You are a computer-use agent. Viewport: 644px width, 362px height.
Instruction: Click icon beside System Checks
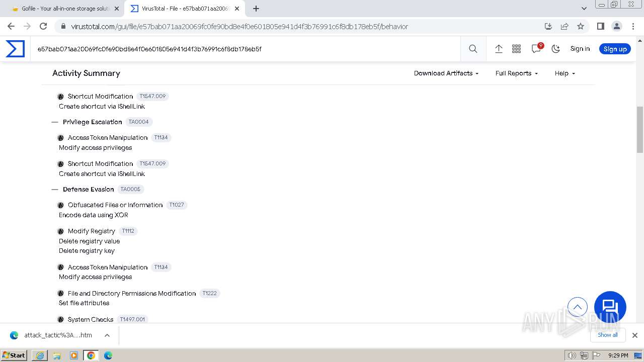click(61, 320)
